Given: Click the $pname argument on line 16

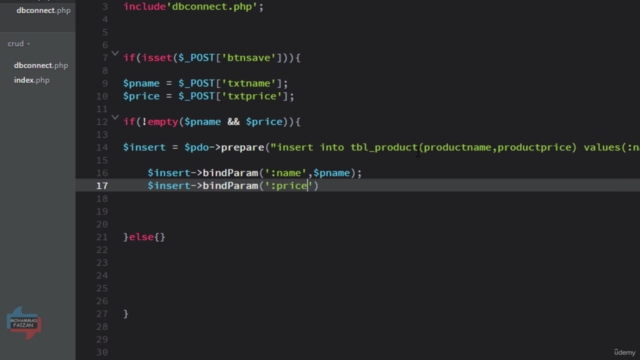Looking at the screenshot, I should pyautogui.click(x=331, y=173).
